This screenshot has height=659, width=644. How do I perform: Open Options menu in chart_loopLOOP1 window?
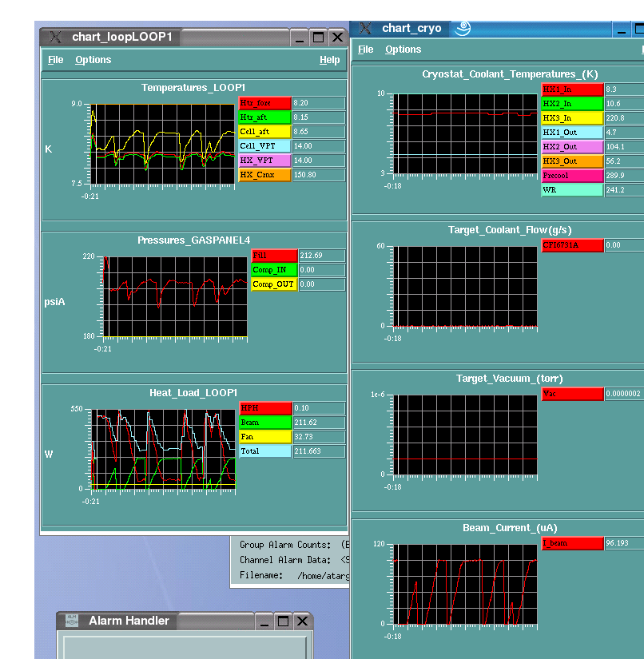pos(93,60)
